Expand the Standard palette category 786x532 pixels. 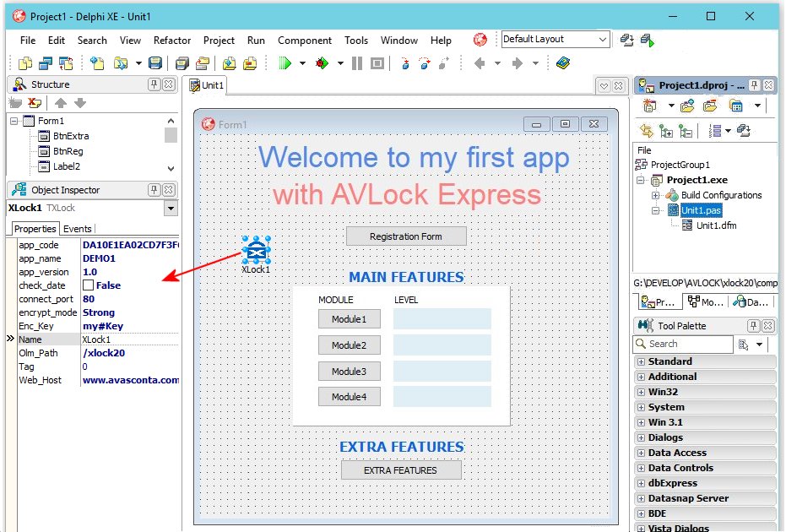tap(641, 361)
